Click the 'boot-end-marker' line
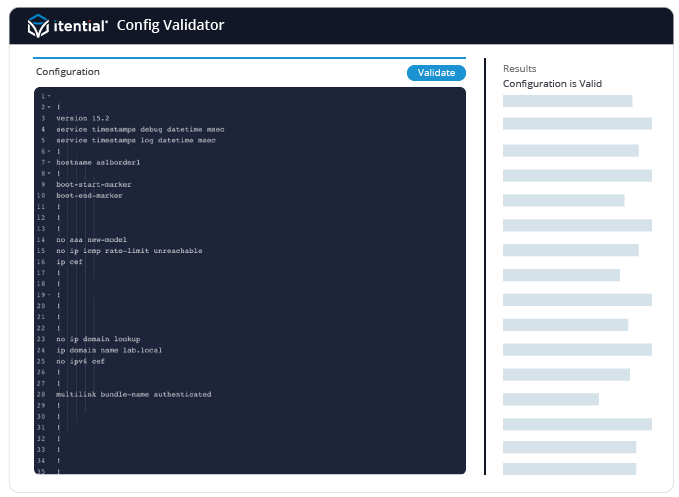The width and height of the screenshot is (679, 497). pyautogui.click(x=89, y=196)
